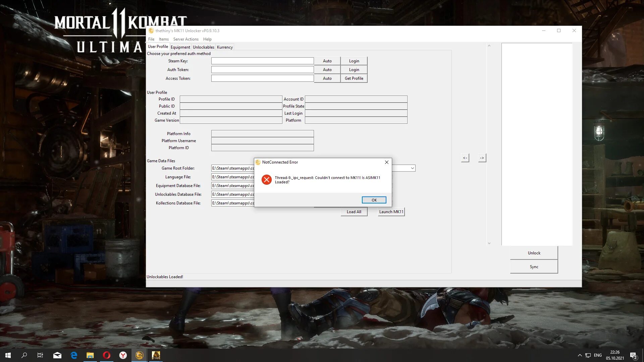Screen dimensions: 644x362
Task: Click Auto button for Auth Token
Action: pos(327,70)
